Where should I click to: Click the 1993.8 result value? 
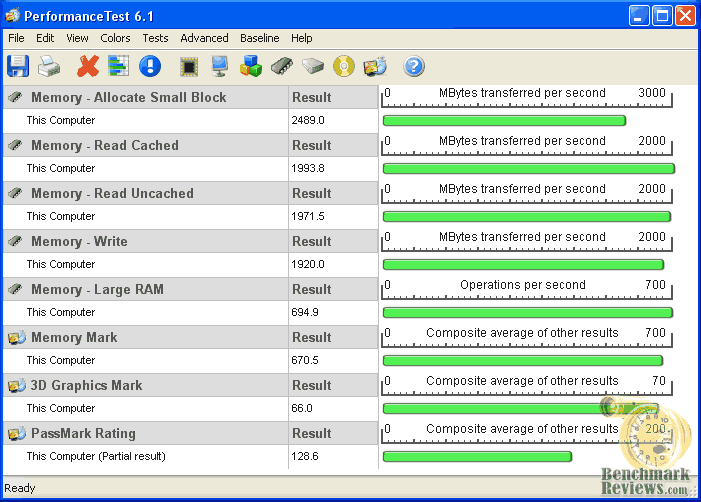(308, 169)
